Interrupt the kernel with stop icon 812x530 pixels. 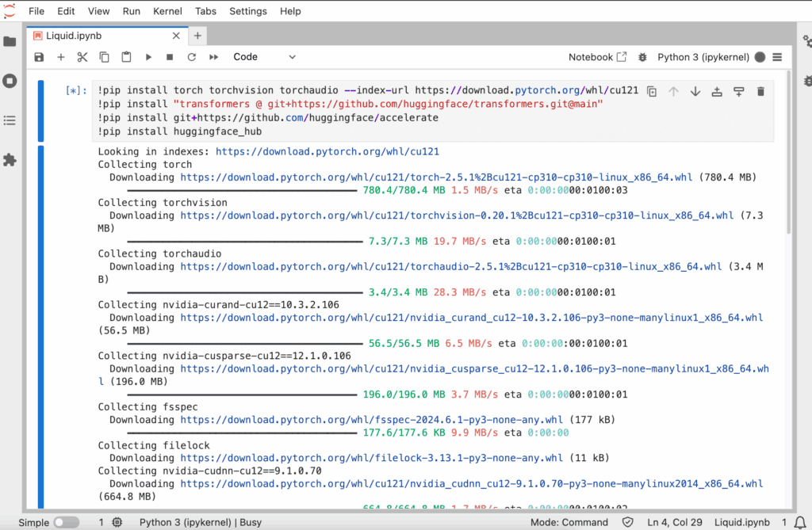[x=170, y=57]
